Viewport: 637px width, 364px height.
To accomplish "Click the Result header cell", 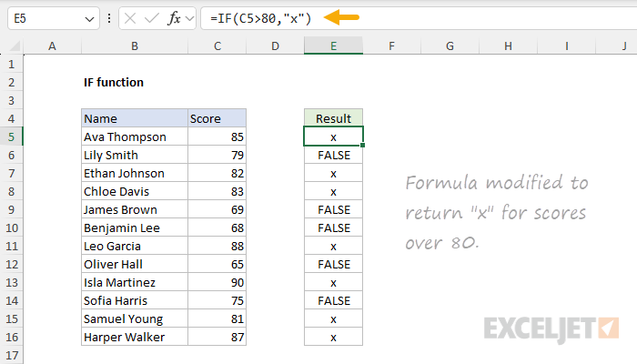I will pos(334,118).
